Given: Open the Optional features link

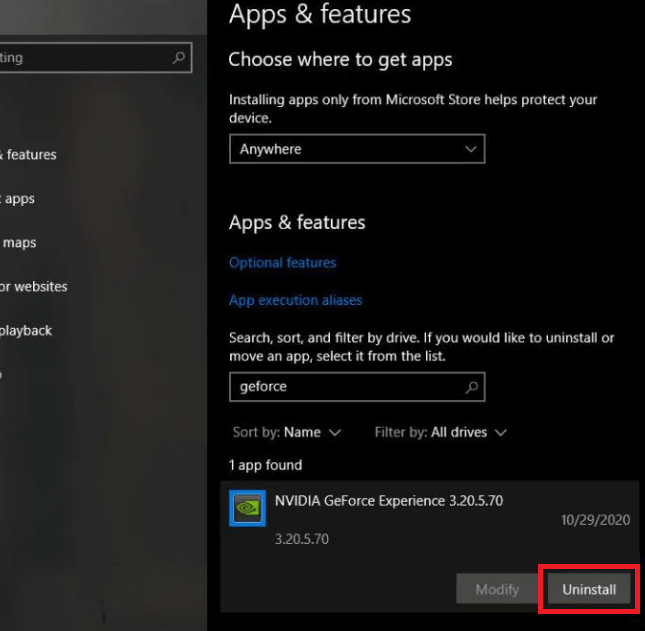Looking at the screenshot, I should (x=283, y=262).
